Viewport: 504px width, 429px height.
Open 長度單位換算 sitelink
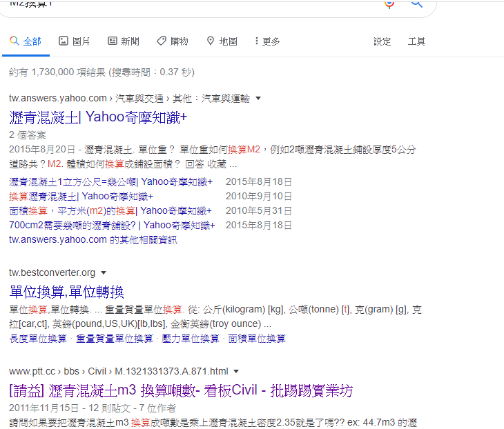tap(38, 339)
